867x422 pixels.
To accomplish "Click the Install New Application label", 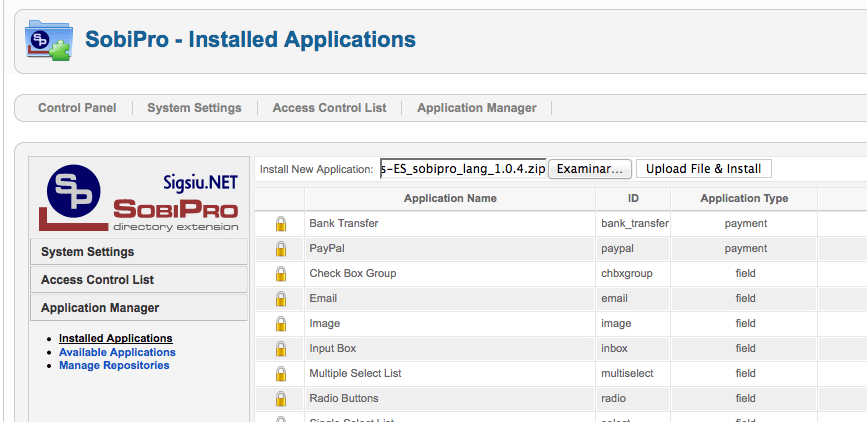I will [316, 169].
